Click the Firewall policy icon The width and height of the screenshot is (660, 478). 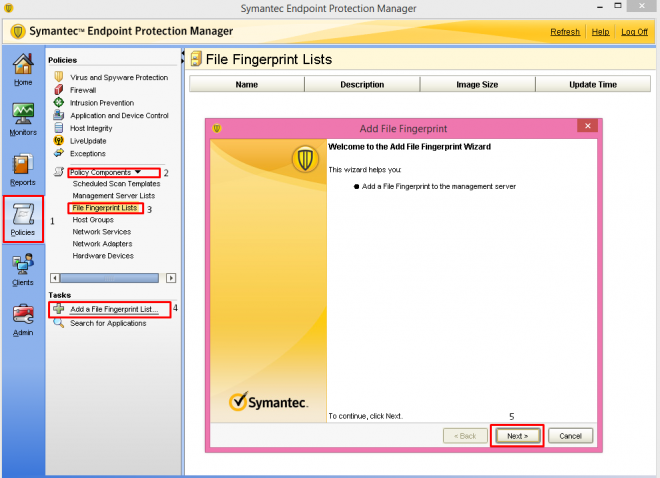click(x=59, y=90)
